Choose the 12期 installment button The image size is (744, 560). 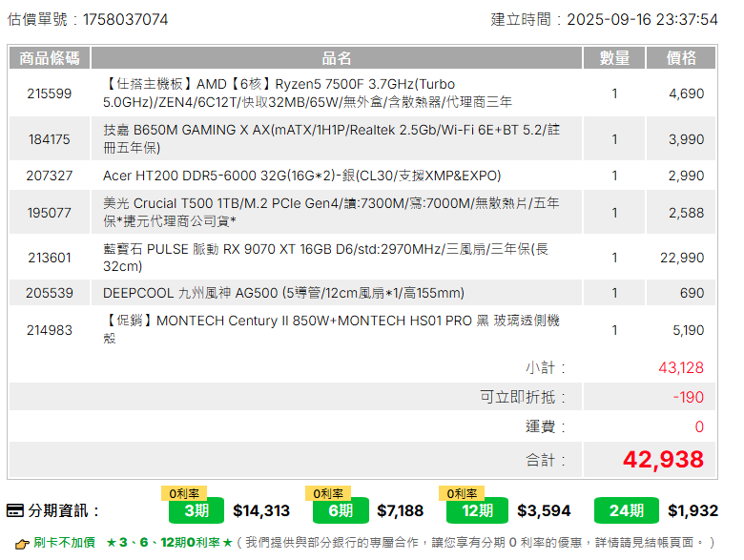(x=477, y=510)
